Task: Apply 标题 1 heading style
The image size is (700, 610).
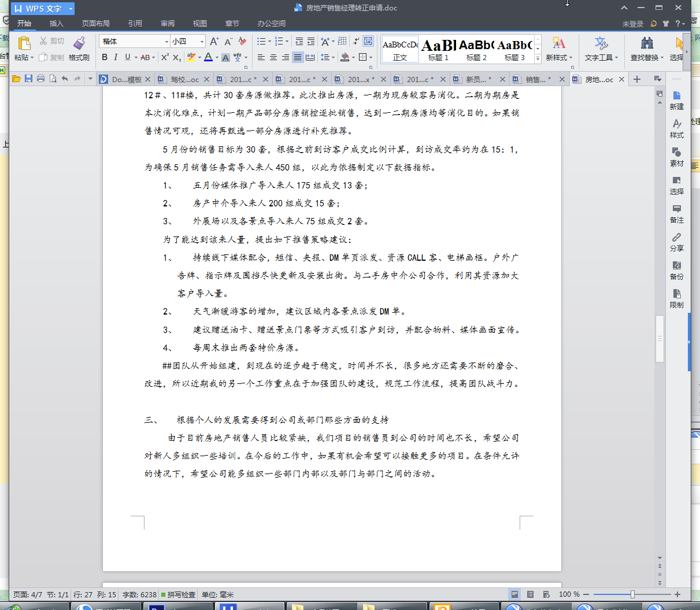Action: click(x=438, y=49)
